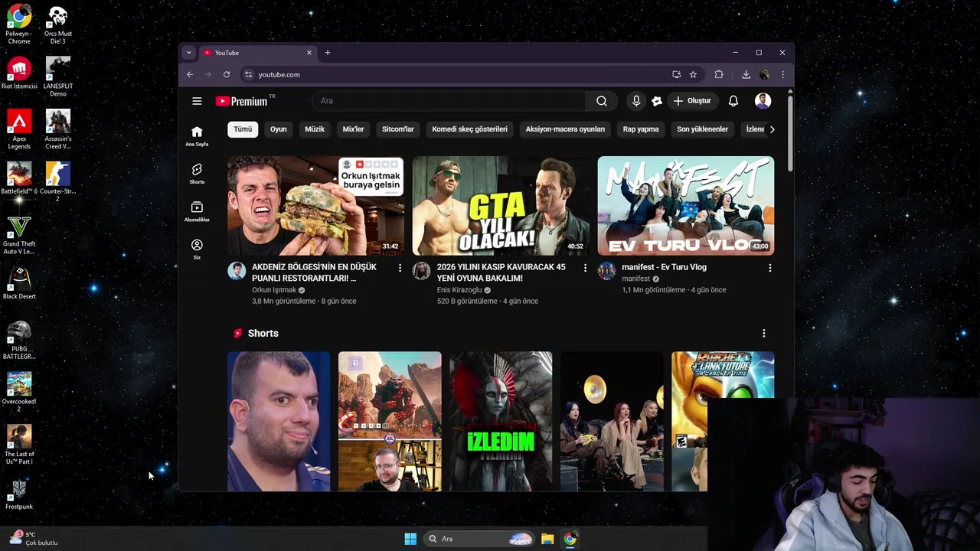
Task: Open AKDENİZ BÖLGESİ'NİN EN DÜŞÜK video title
Action: pos(314,272)
